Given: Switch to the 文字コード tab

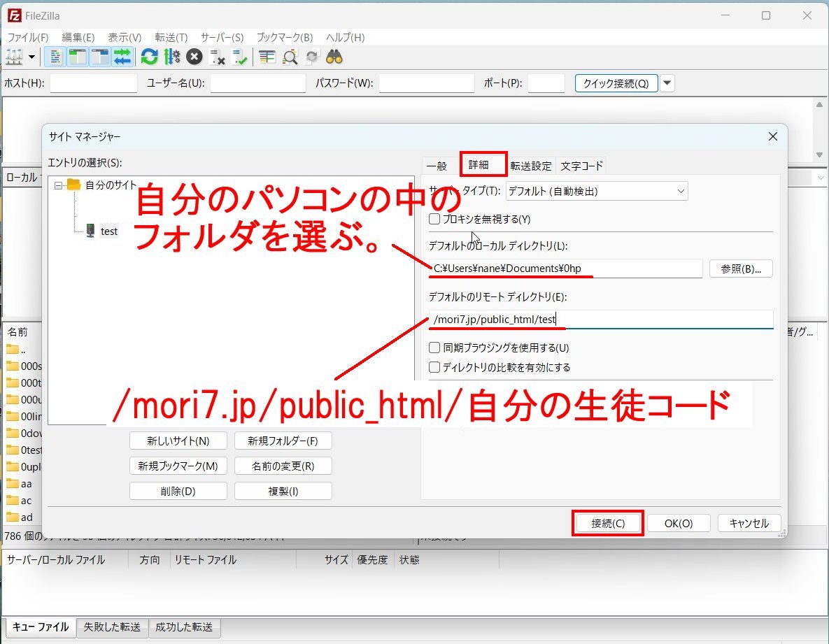Looking at the screenshot, I should (581, 166).
